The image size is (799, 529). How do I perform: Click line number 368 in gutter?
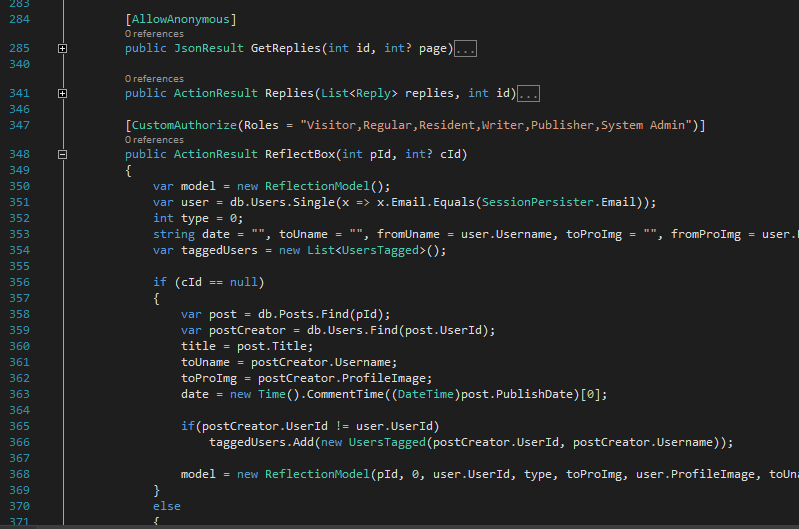click(19, 474)
